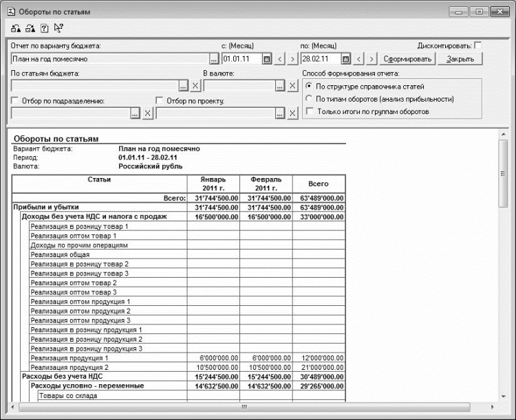
Task: Shift start date forward one month
Action: point(292,59)
